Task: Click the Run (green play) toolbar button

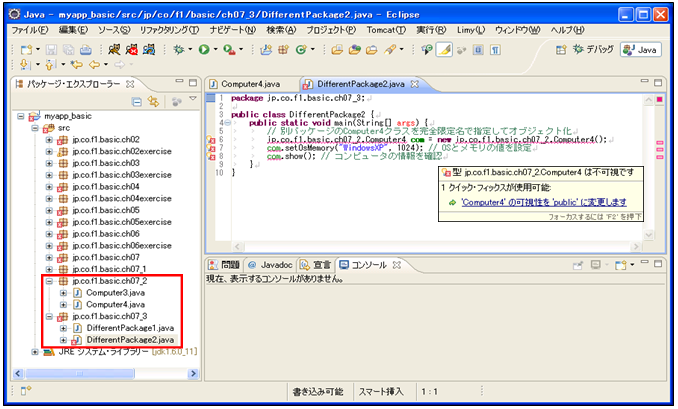Action: pos(204,49)
